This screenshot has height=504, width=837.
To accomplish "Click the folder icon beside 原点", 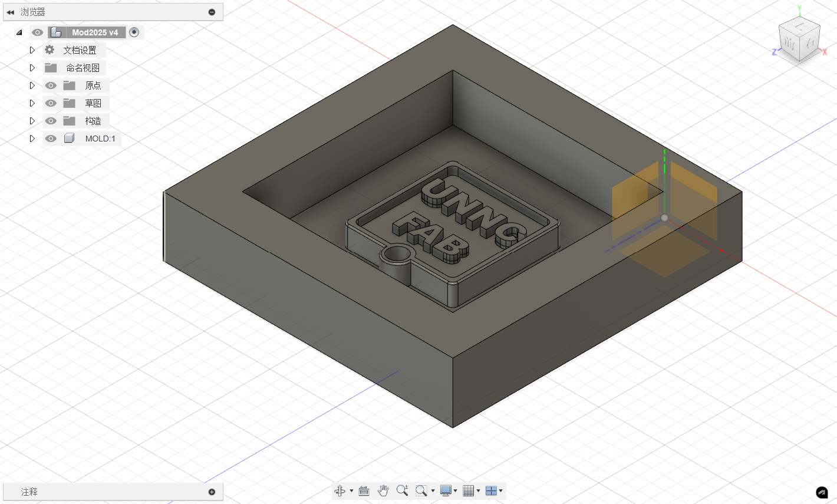I will tap(70, 85).
